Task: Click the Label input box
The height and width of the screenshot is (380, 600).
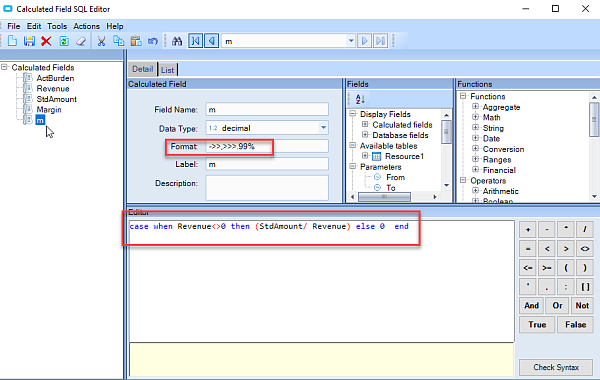Action: tap(267, 164)
